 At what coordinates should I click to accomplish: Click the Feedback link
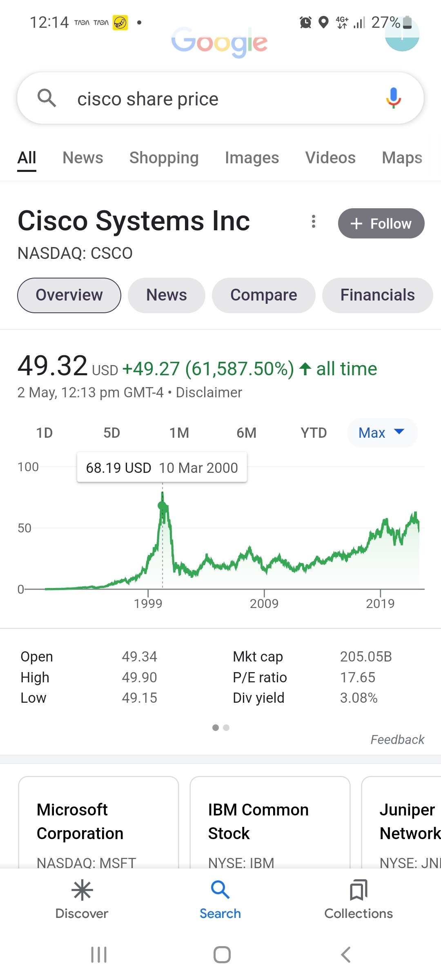pos(397,739)
